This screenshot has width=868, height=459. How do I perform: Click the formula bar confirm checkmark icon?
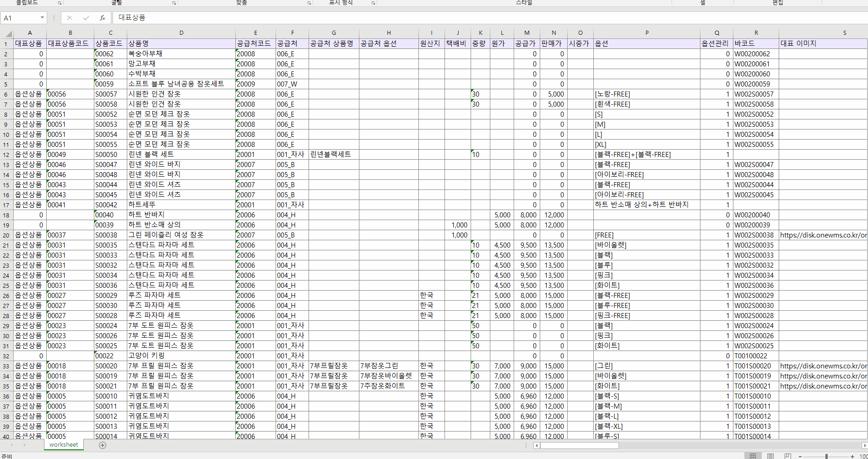coord(86,18)
